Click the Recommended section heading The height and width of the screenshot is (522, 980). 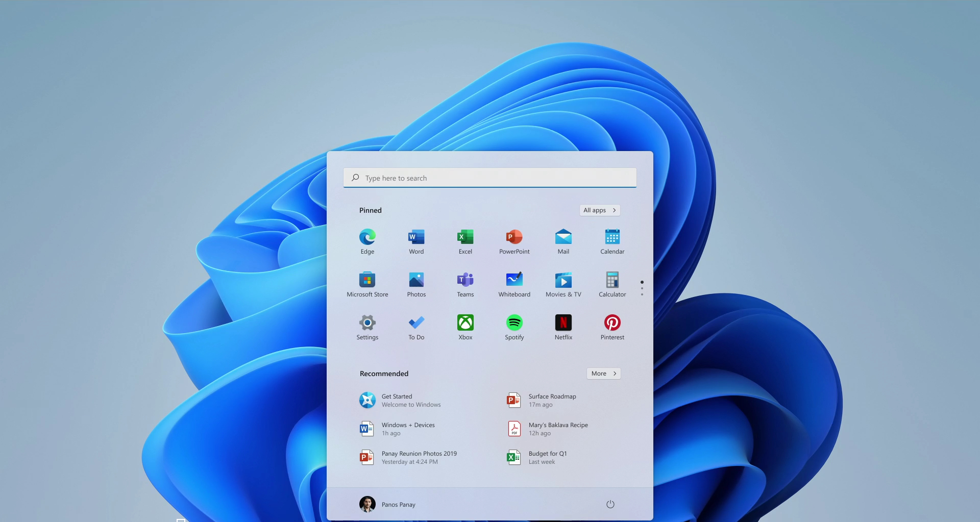click(x=384, y=374)
